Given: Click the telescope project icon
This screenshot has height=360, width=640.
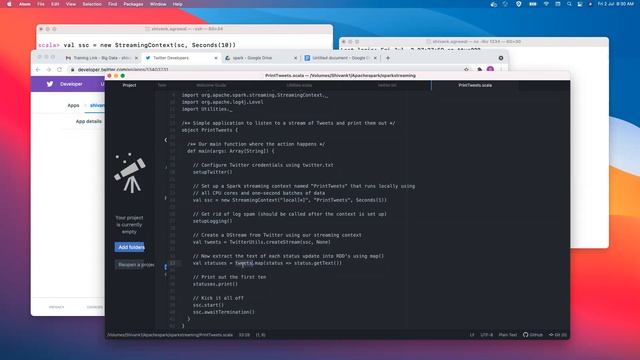Looking at the screenshot, I should tap(130, 173).
